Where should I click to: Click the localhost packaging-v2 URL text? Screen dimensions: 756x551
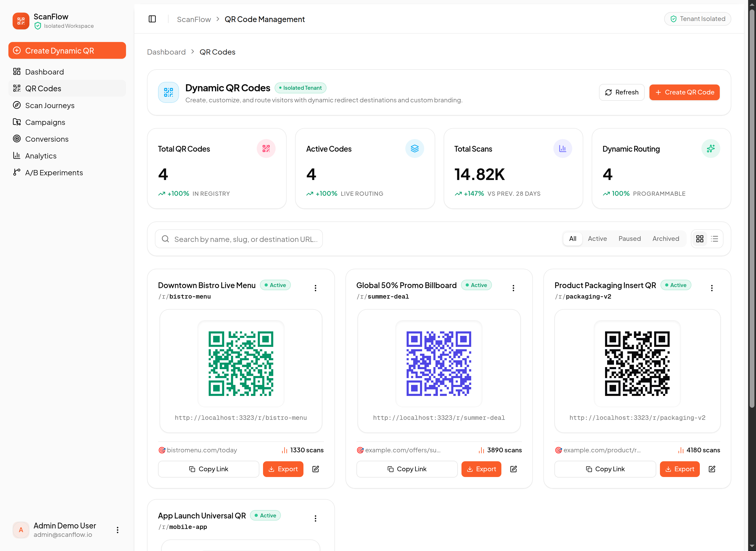pos(637,418)
